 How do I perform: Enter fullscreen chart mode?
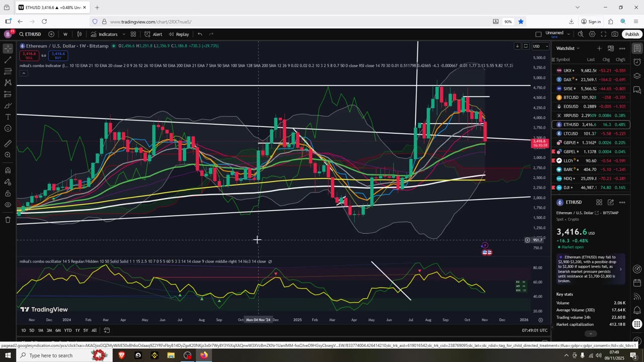point(603,34)
